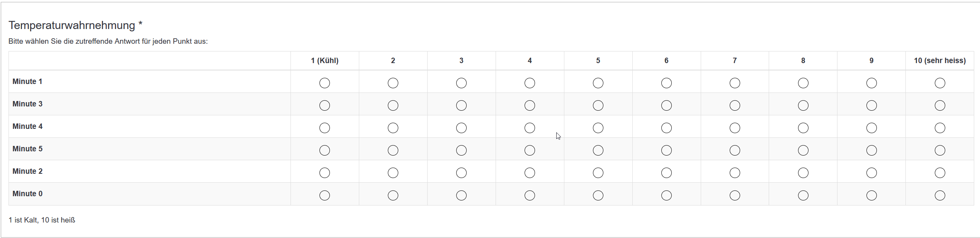
Task: Select rating 3 for Minute 0
Action: coord(461,195)
